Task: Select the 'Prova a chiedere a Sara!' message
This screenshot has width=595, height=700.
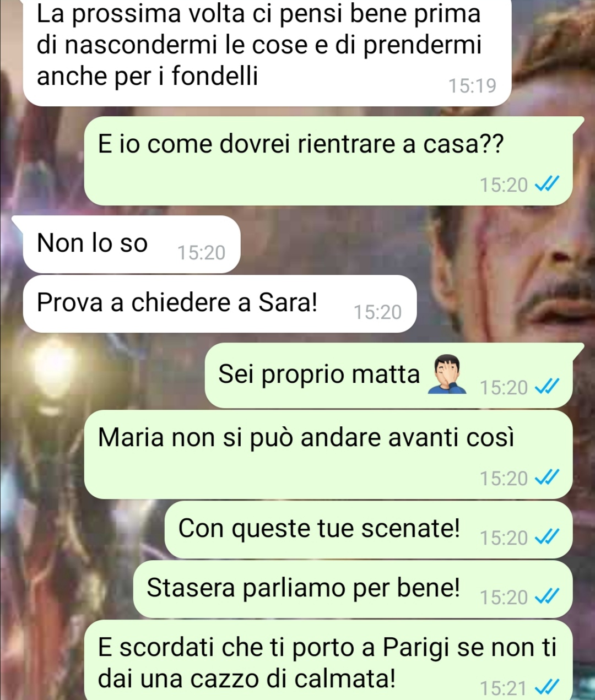Action: tap(220, 303)
